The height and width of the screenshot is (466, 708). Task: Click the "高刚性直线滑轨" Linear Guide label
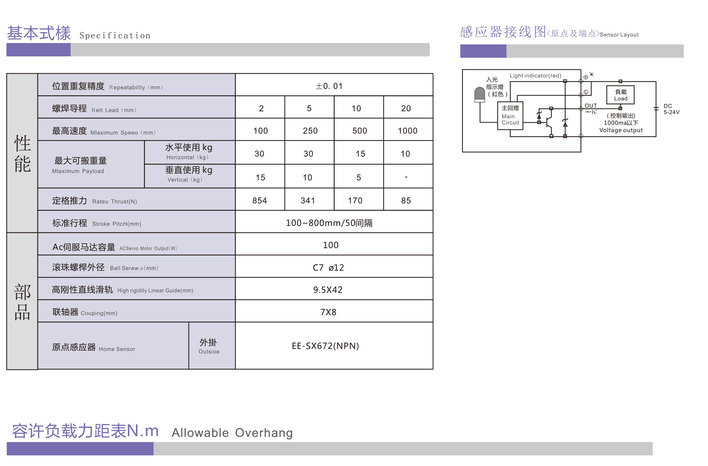tap(122, 289)
